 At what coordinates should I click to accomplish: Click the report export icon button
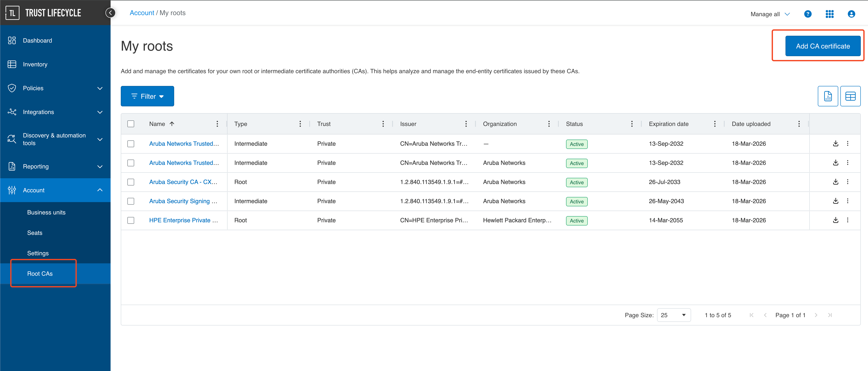coord(828,96)
